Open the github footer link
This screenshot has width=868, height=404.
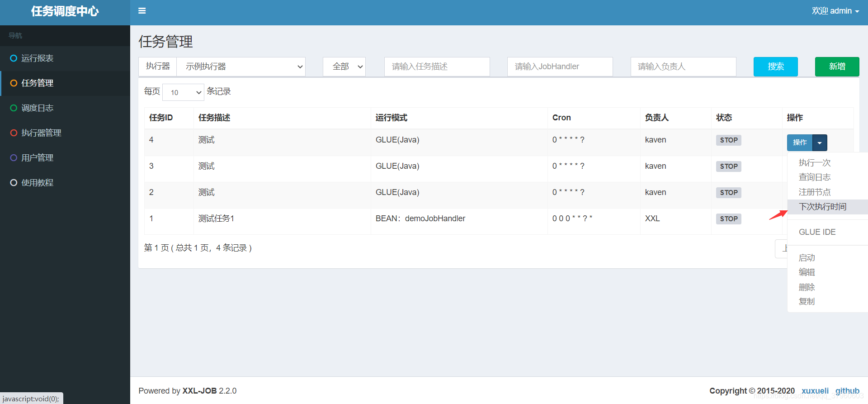(847, 391)
